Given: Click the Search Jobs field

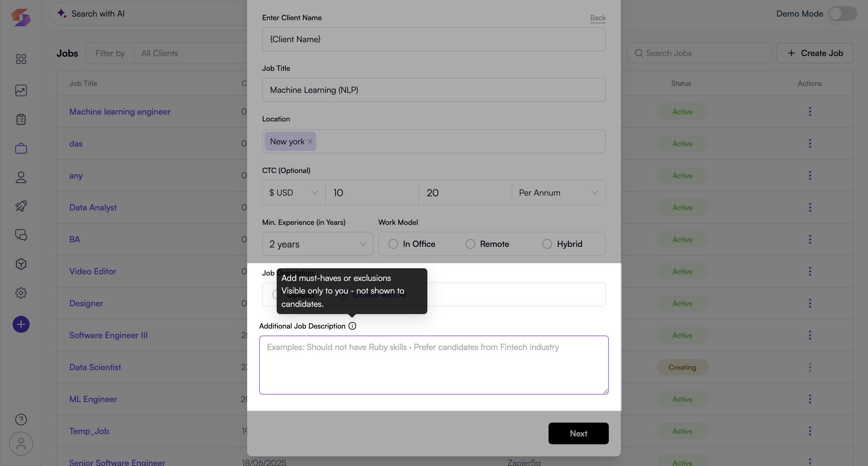Looking at the screenshot, I should [699, 53].
